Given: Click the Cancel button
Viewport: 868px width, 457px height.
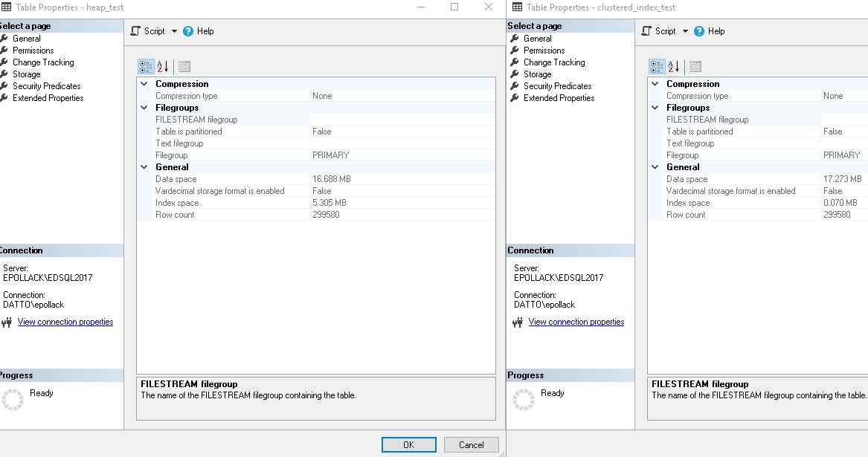Looking at the screenshot, I should (471, 444).
